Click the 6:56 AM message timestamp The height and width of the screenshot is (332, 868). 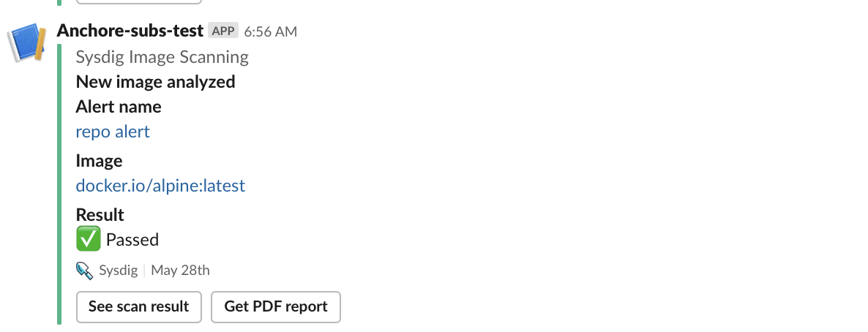(x=270, y=31)
